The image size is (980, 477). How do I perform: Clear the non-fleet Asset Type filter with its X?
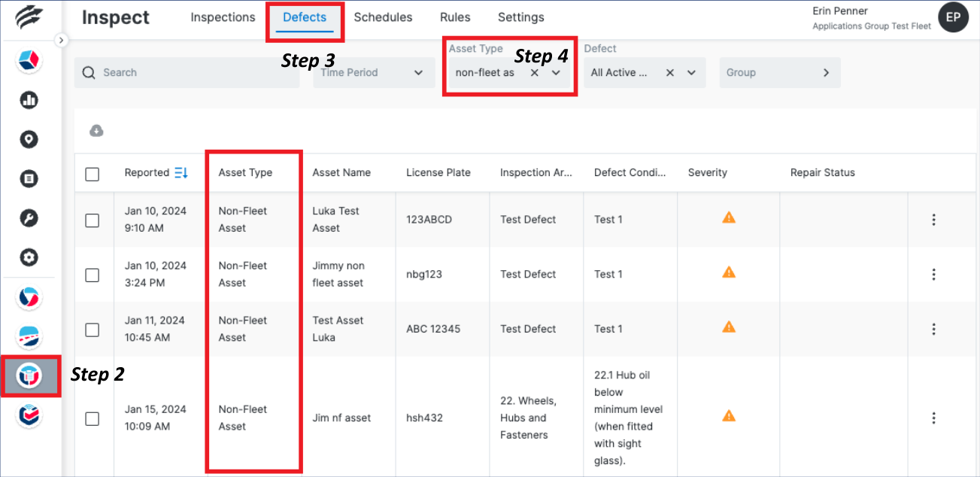tap(534, 72)
